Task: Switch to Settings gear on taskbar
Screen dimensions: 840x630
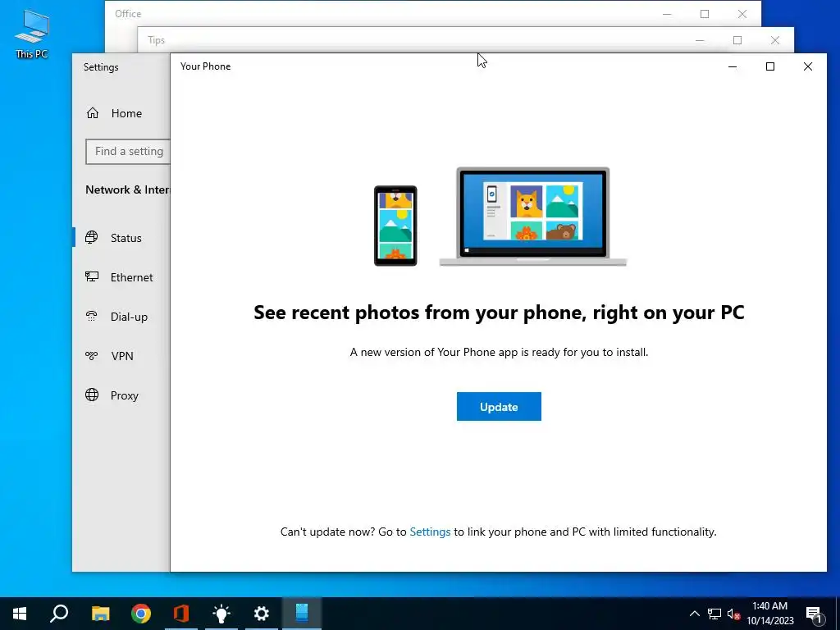Action: tap(262, 614)
